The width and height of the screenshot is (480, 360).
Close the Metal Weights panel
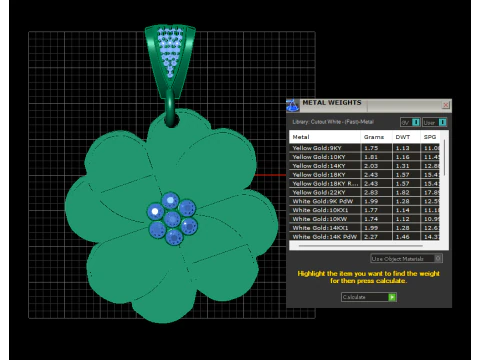(446, 105)
